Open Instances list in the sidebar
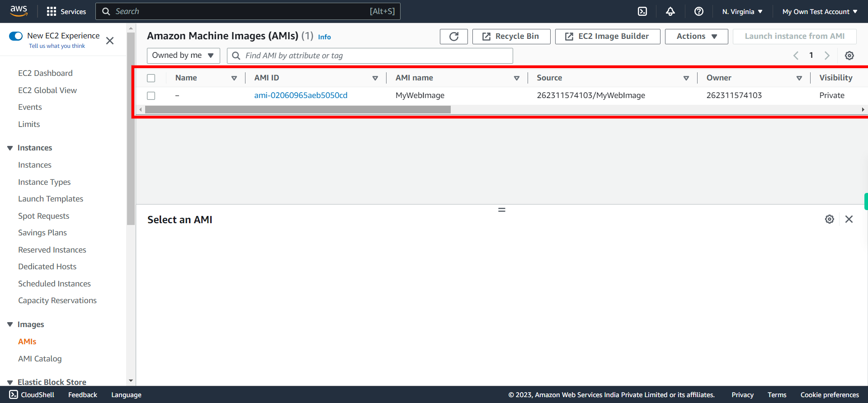This screenshot has width=868, height=403. (35, 165)
